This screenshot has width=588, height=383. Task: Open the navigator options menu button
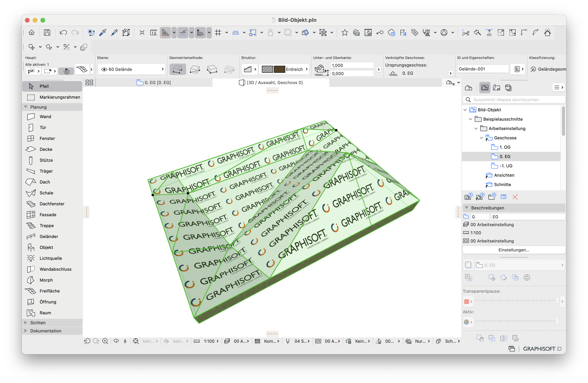click(x=558, y=87)
